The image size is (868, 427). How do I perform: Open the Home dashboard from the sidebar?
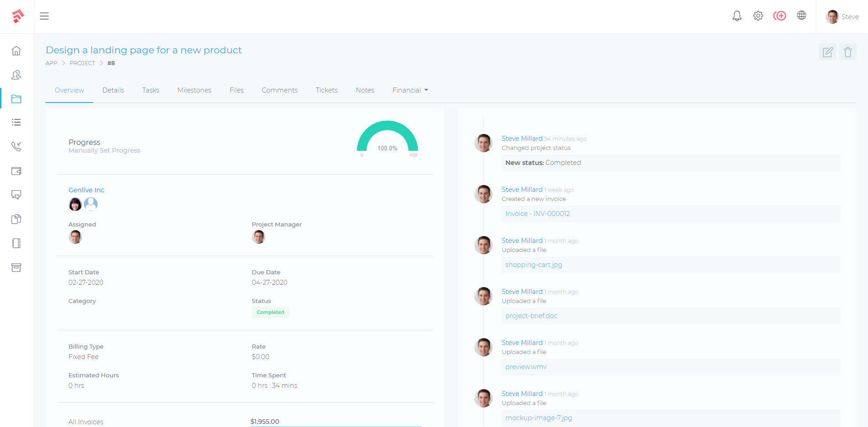(x=16, y=51)
